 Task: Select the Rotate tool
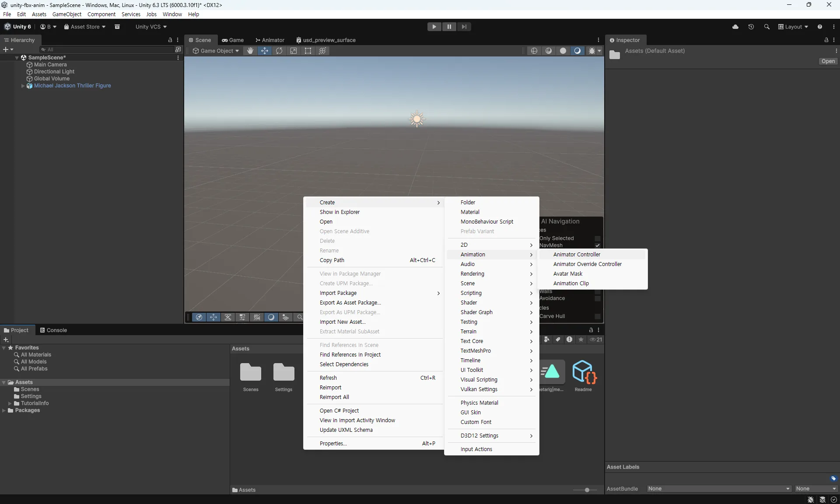tap(279, 51)
